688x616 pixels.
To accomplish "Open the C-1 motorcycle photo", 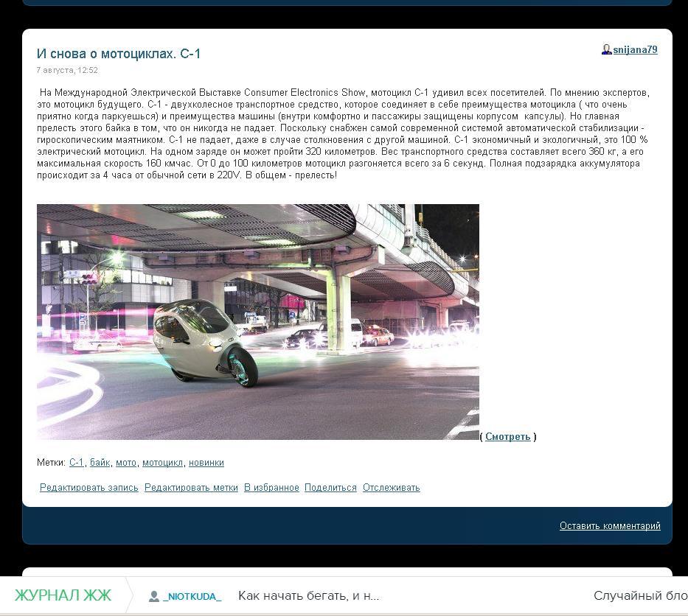I will pyautogui.click(x=258, y=322).
